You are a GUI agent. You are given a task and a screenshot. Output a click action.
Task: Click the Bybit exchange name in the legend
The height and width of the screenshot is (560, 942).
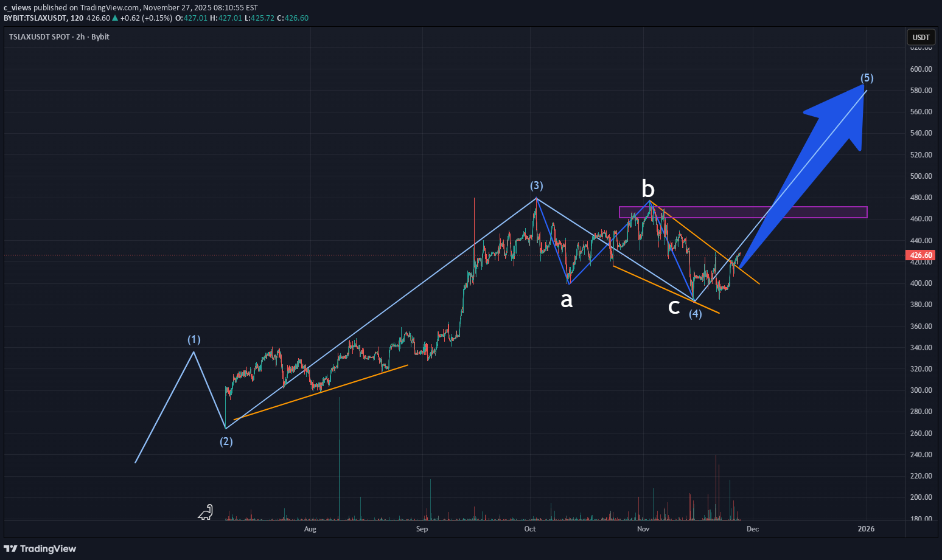[x=100, y=36]
